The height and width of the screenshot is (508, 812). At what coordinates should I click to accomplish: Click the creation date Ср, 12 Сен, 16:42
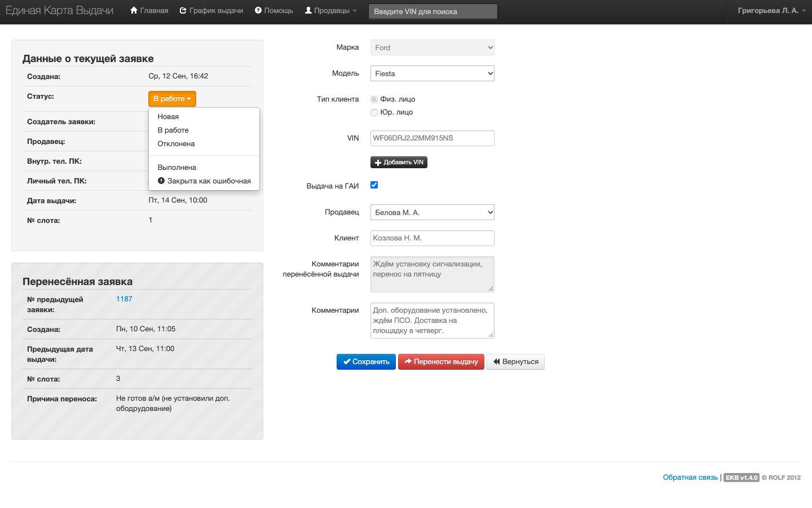[178, 76]
